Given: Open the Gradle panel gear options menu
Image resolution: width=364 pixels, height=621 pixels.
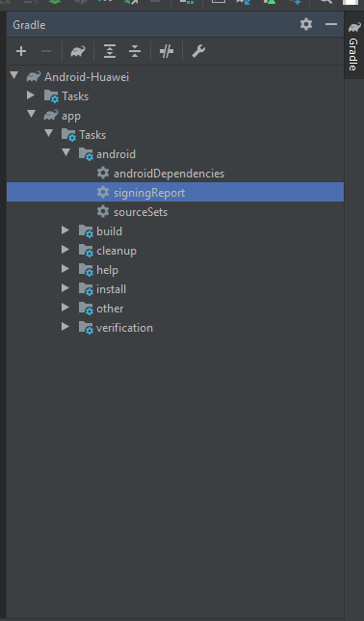Looking at the screenshot, I should click(x=306, y=24).
